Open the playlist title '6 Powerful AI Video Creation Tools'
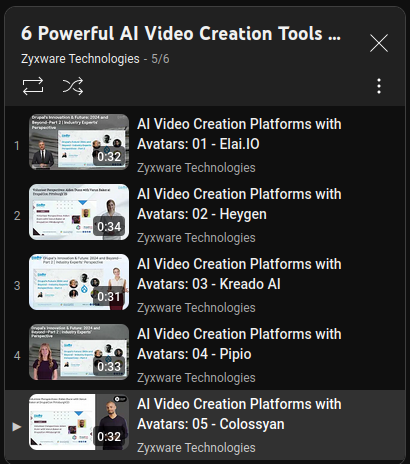The height and width of the screenshot is (464, 410). coord(181,33)
